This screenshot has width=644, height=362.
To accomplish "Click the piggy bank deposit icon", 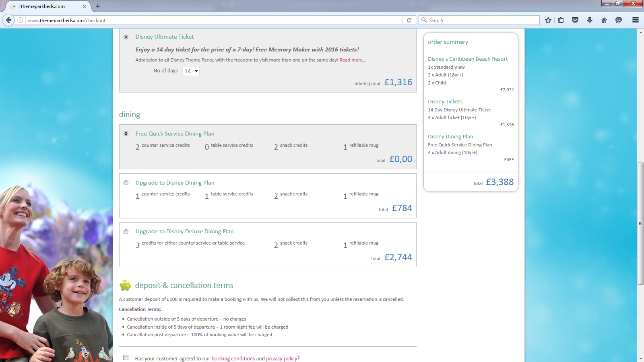I will pos(125,285).
